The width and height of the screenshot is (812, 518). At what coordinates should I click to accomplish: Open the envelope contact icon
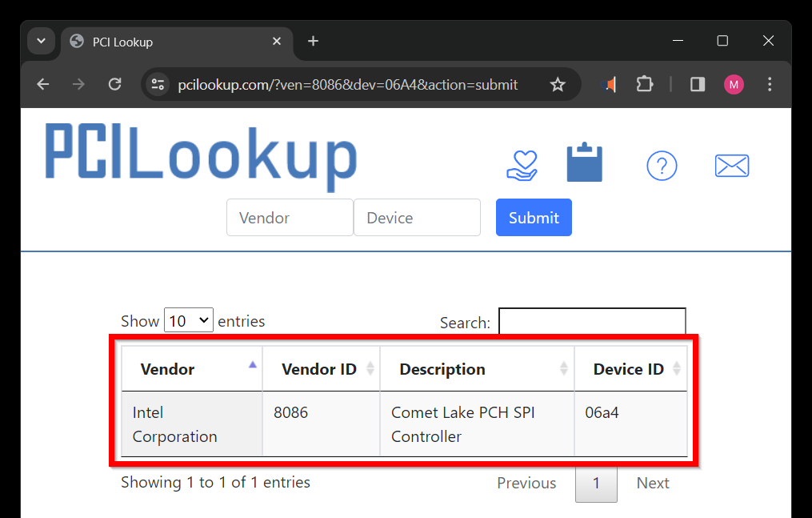[731, 166]
